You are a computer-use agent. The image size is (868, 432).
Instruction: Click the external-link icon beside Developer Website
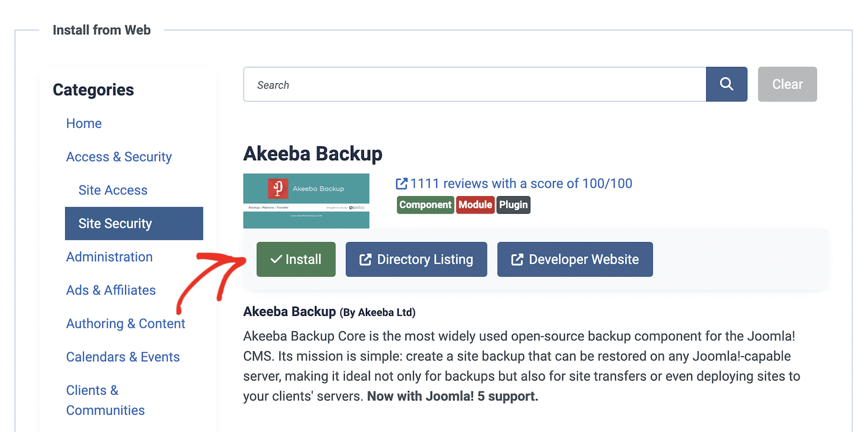pos(516,259)
